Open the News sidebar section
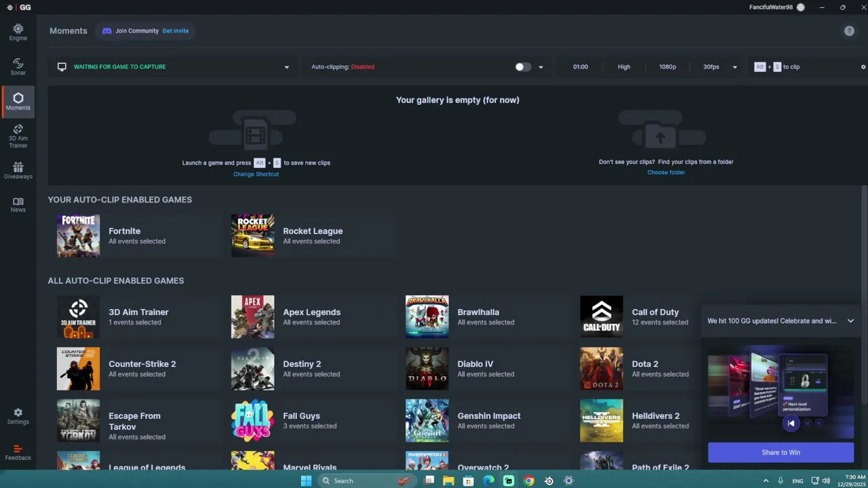This screenshot has height=488, width=868. coord(18,205)
